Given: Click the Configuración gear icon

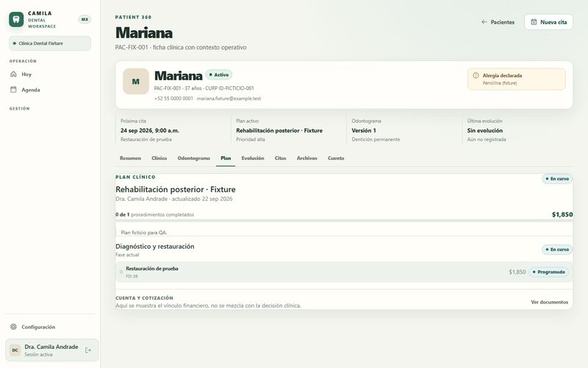Looking at the screenshot, I should 13,327.
